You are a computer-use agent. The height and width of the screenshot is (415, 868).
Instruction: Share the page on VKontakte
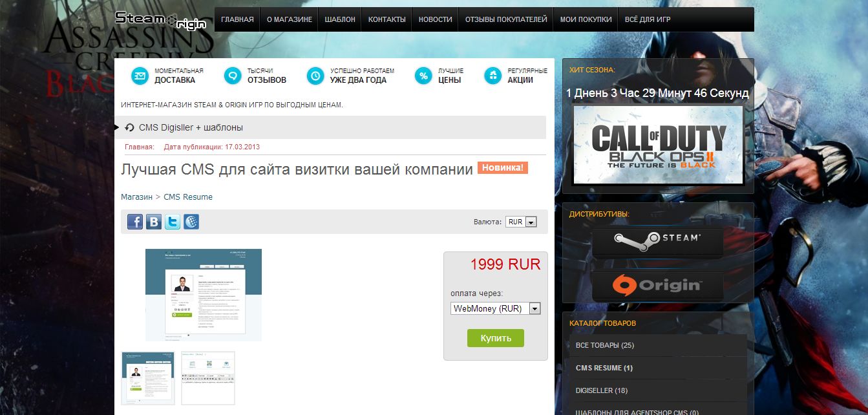pyautogui.click(x=154, y=222)
